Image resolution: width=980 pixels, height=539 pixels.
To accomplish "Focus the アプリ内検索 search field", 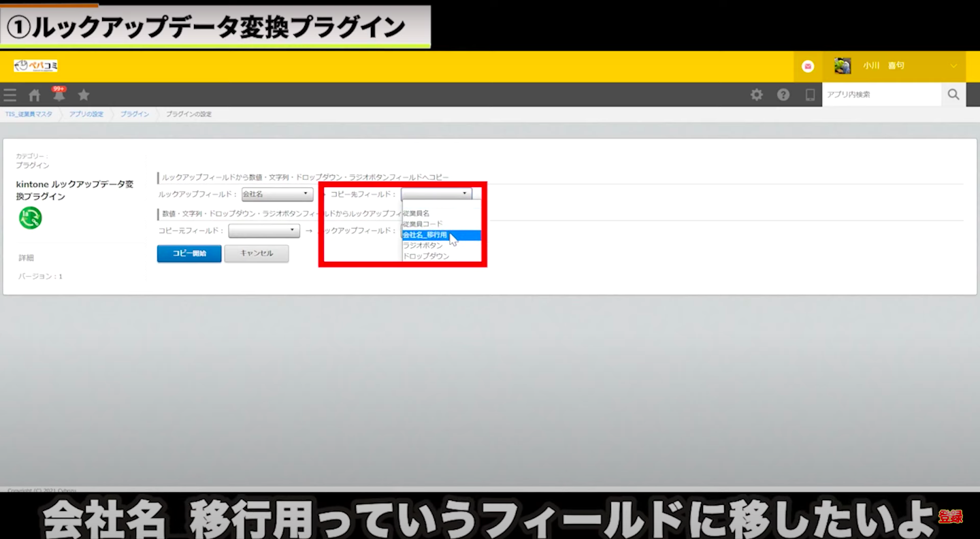I will (x=881, y=95).
